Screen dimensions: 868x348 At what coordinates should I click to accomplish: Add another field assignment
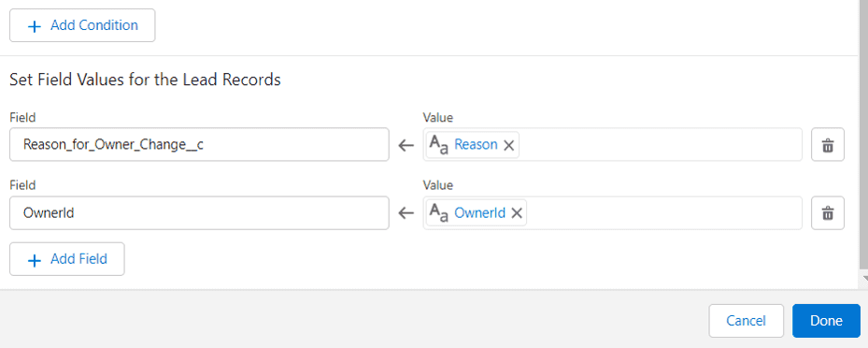pos(67,259)
